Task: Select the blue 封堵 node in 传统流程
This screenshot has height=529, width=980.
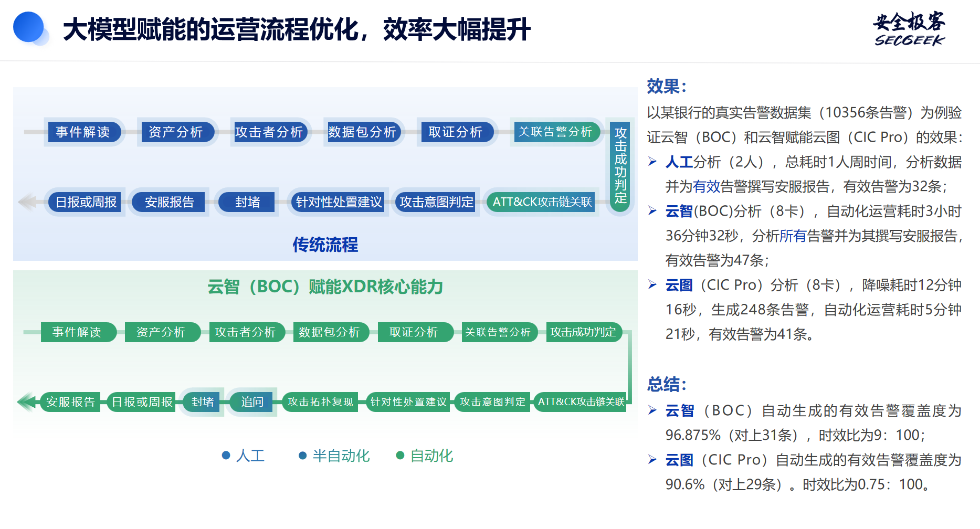Action: click(x=247, y=202)
